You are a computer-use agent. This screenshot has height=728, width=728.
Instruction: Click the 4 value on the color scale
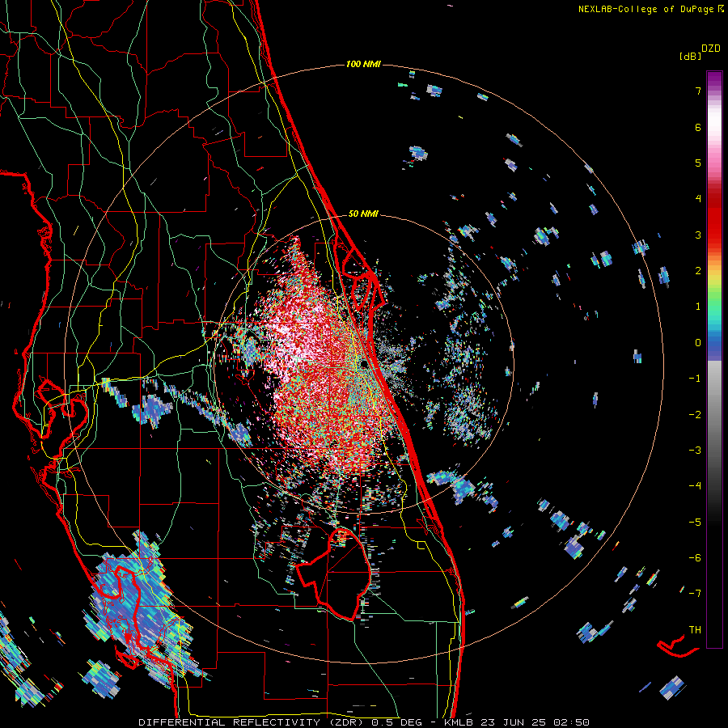point(698,199)
